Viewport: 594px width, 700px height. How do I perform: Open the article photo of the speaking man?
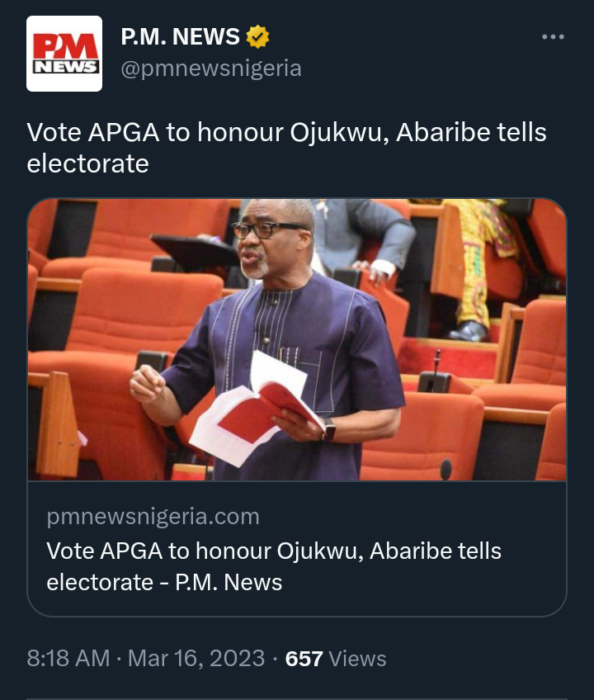pyautogui.click(x=297, y=338)
